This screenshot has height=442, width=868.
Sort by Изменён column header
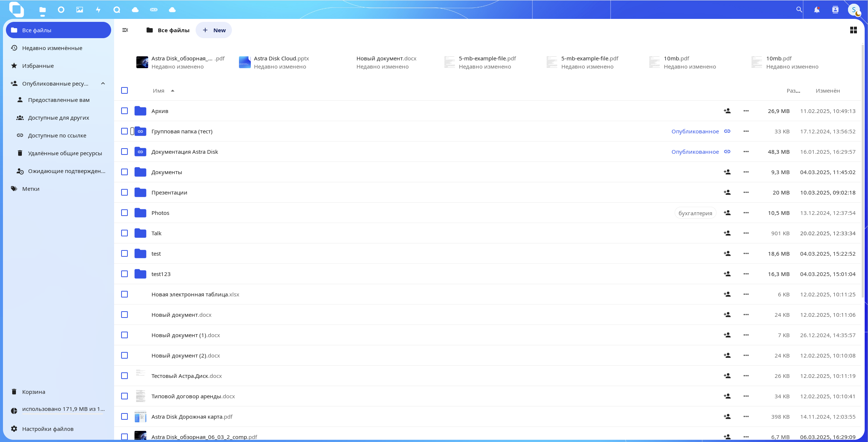828,91
